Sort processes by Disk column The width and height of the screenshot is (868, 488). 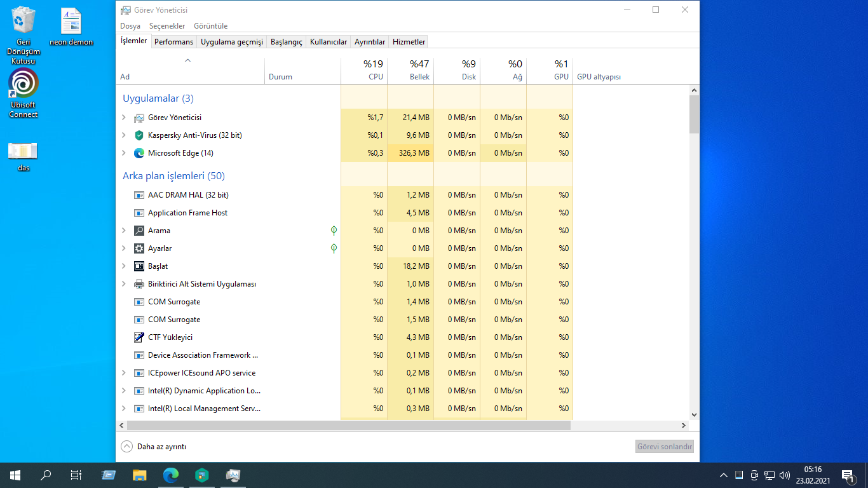(457, 70)
